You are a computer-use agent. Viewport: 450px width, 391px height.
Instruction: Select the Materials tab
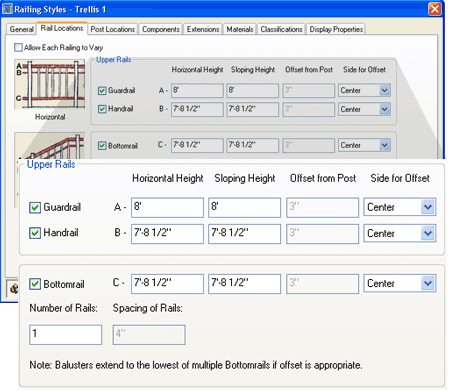click(x=240, y=29)
